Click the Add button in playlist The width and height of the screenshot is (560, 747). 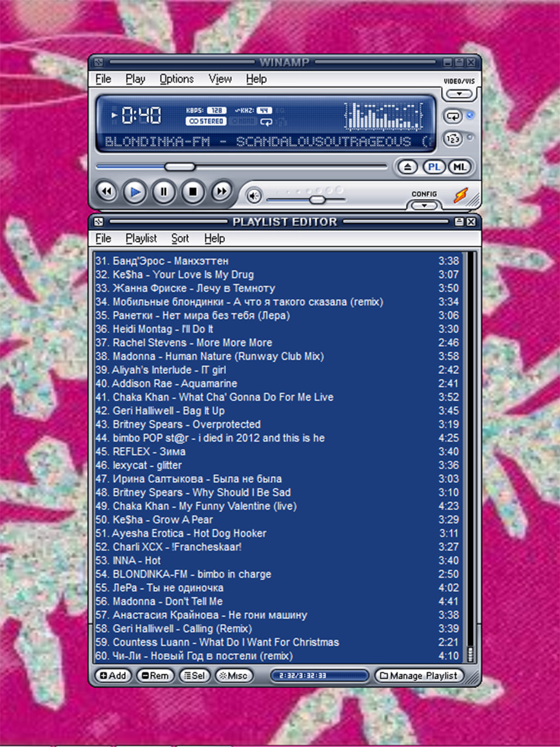click(x=113, y=676)
